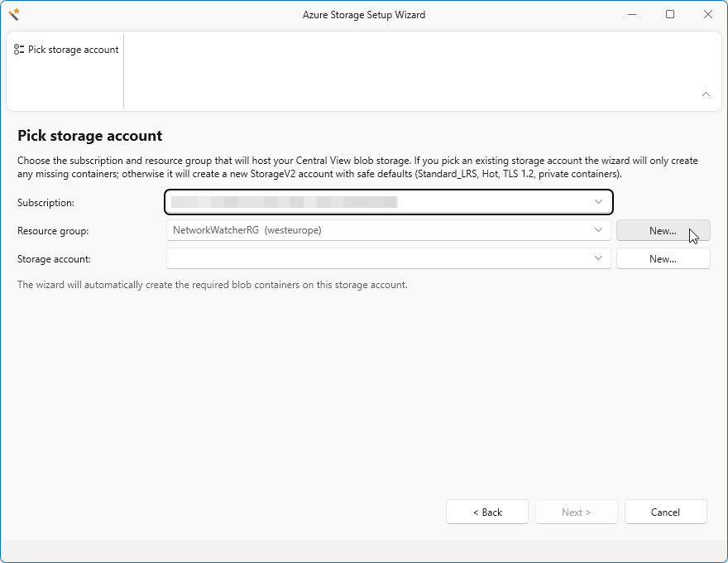Create a new resource group with New...
The image size is (728, 563).
click(x=663, y=230)
